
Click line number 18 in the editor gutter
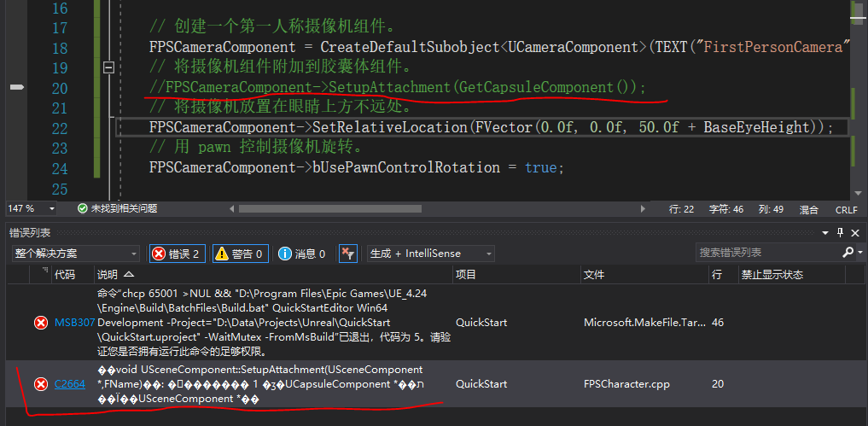pos(59,48)
